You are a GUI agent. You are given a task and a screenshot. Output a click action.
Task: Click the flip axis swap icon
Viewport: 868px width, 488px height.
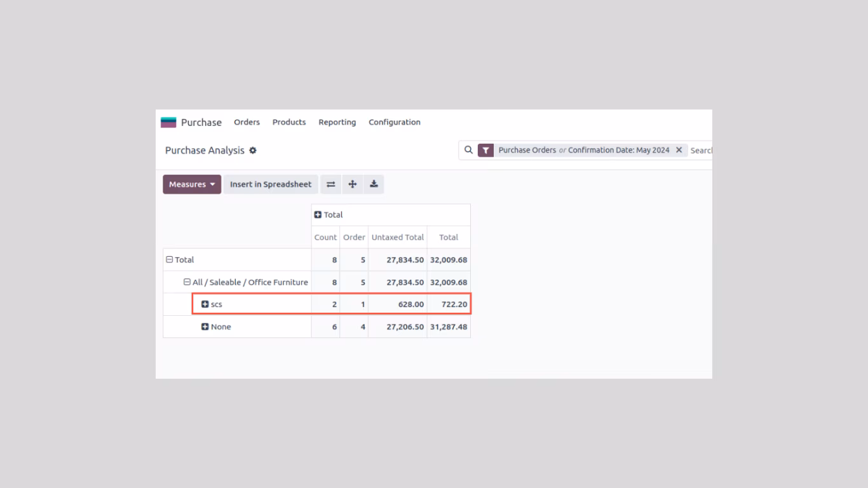pos(331,184)
